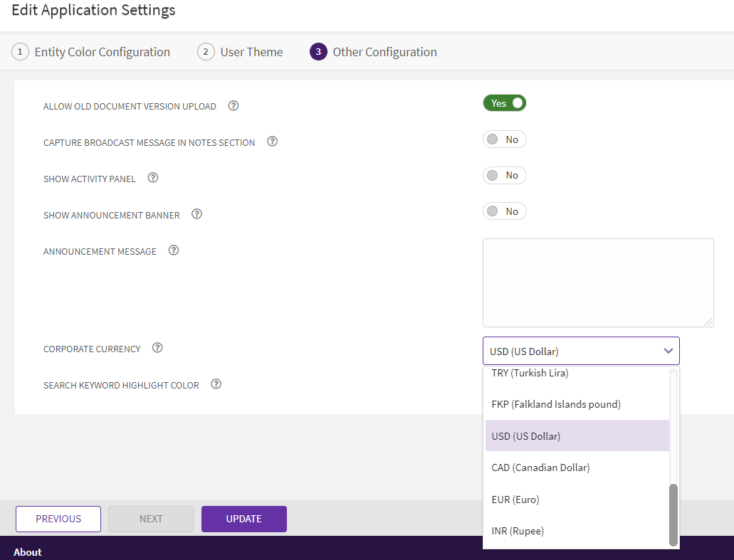Screen dimensions: 734x560
Task: Select EUR (Euro) from currency list
Action: pos(515,500)
